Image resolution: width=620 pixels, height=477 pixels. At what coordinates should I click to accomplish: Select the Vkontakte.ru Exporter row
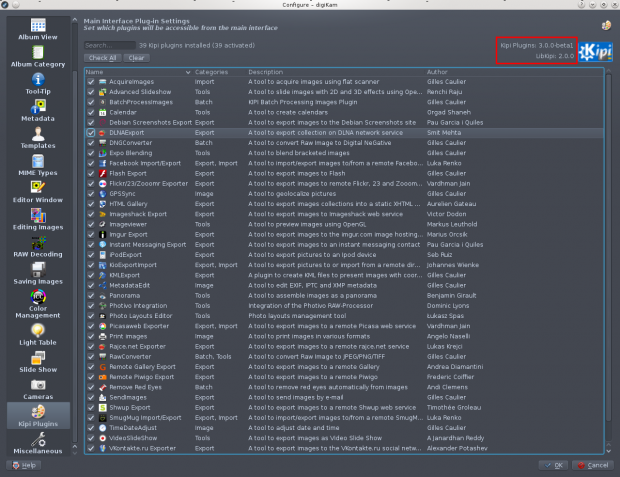click(x=344, y=448)
